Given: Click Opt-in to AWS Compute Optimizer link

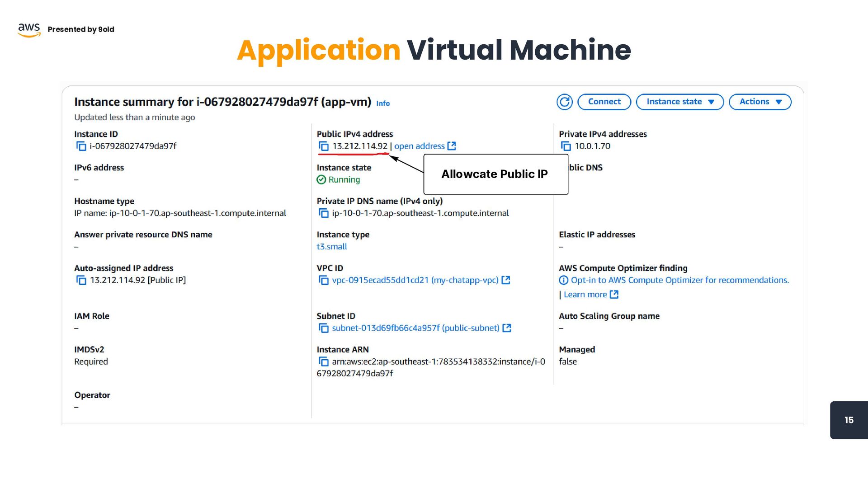Looking at the screenshot, I should click(679, 280).
